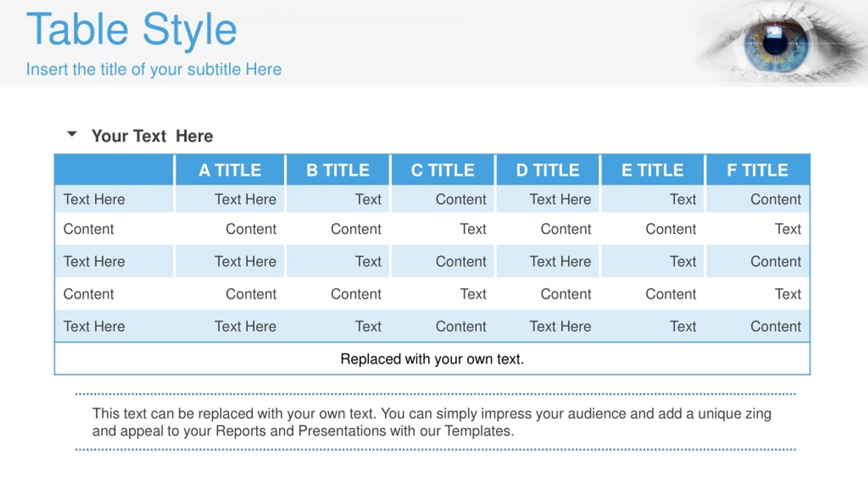This screenshot has height=488, width=868.
Task: Select the 'D TITLE' column header
Action: pos(548,170)
